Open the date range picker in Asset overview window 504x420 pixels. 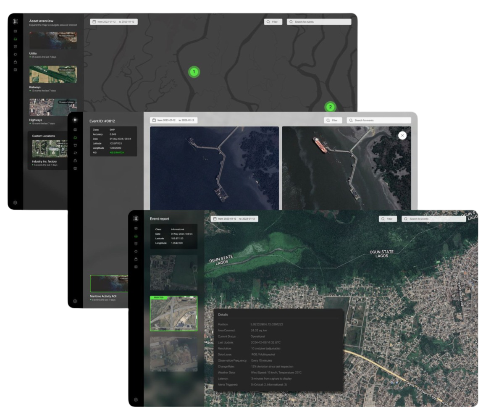(x=114, y=22)
